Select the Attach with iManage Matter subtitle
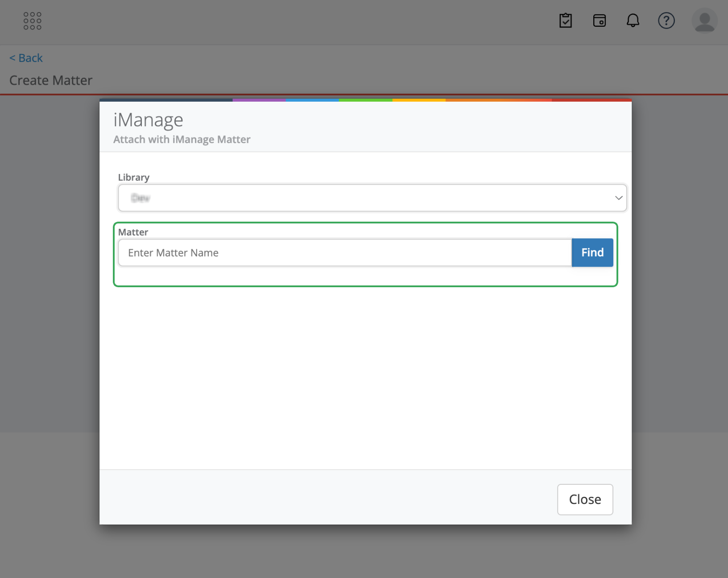 (x=182, y=140)
